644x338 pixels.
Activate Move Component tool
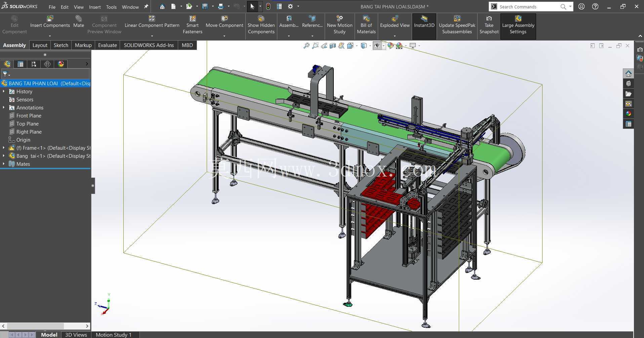225,21
